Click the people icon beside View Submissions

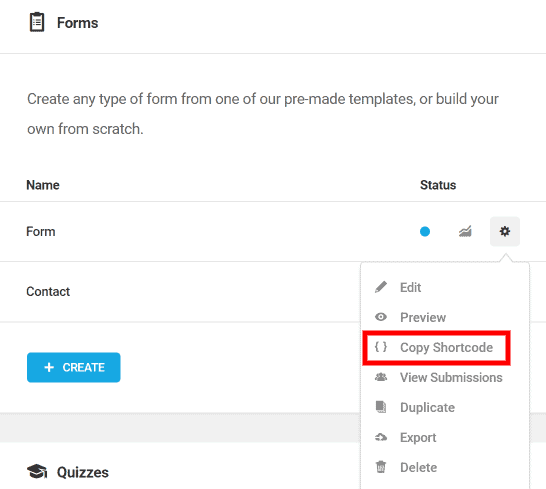(x=381, y=377)
